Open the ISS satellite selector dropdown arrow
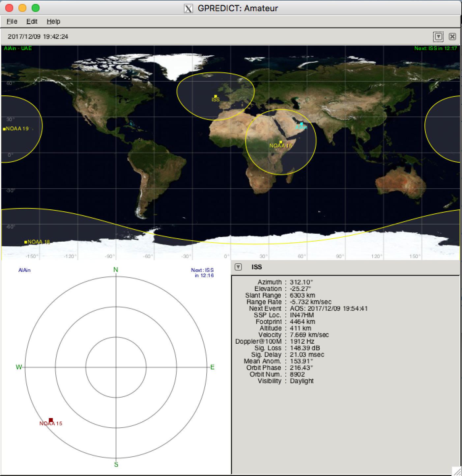The image size is (462, 476). click(x=238, y=267)
